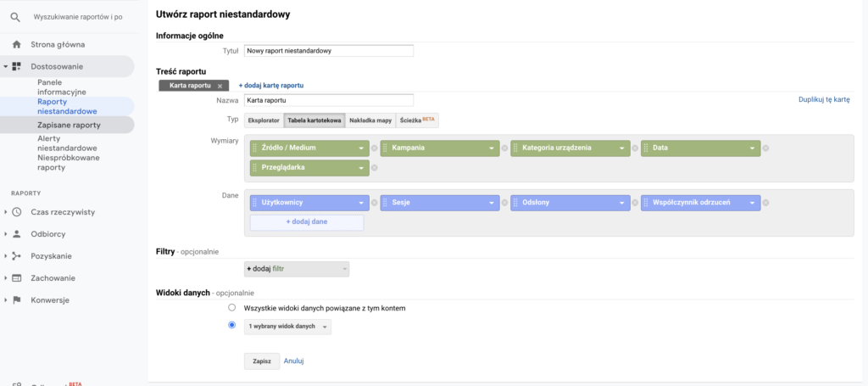Click the Dostosowanie dashboard icon

pos(17,66)
